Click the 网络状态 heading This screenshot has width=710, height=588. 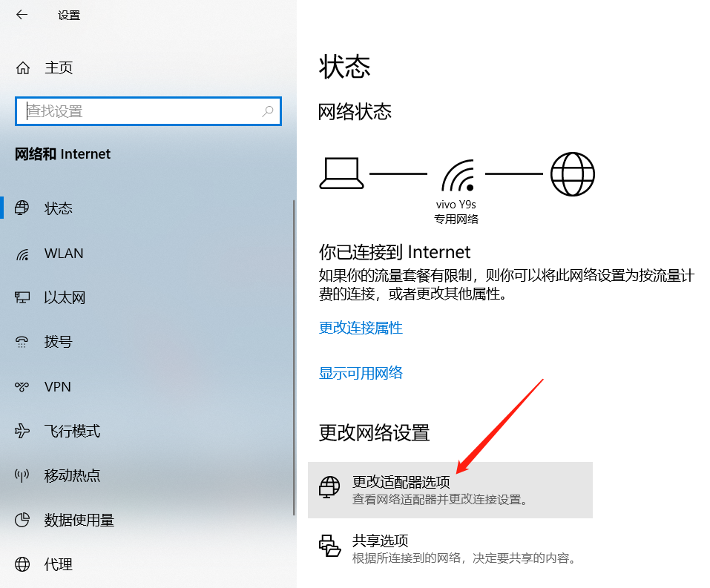pyautogui.click(x=355, y=111)
